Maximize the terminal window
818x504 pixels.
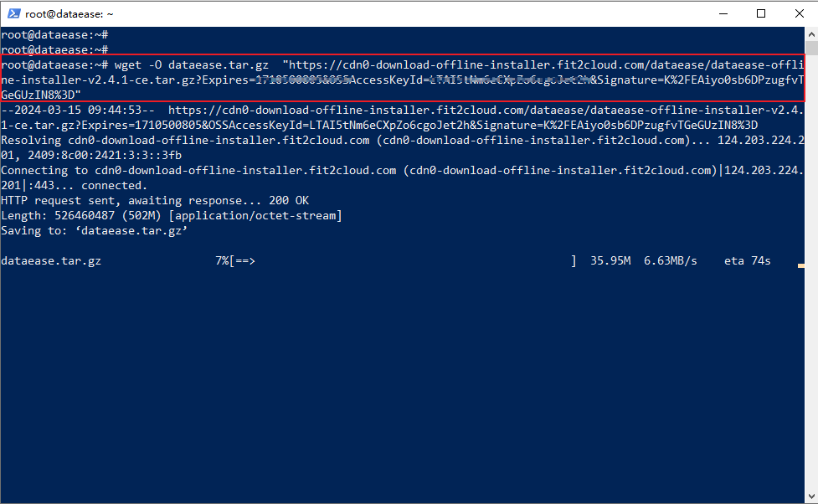click(760, 13)
